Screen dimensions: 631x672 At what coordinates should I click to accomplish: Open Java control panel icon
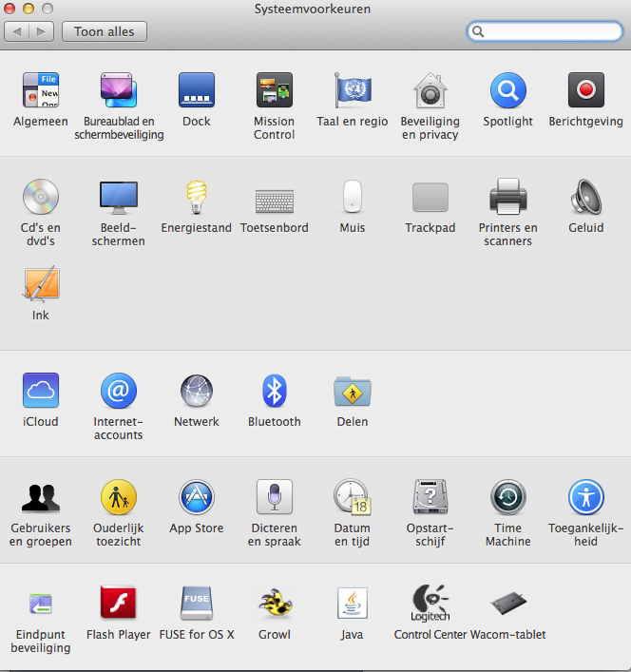353,604
